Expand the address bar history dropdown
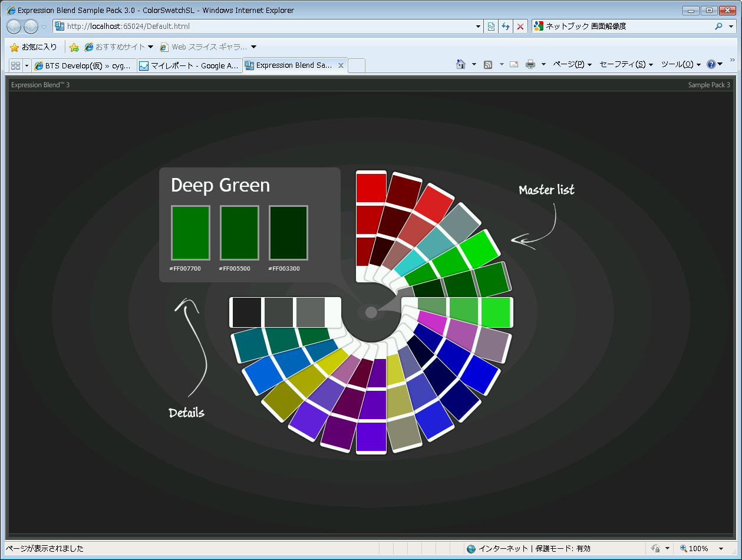Image resolution: width=742 pixels, height=560 pixels. click(478, 27)
